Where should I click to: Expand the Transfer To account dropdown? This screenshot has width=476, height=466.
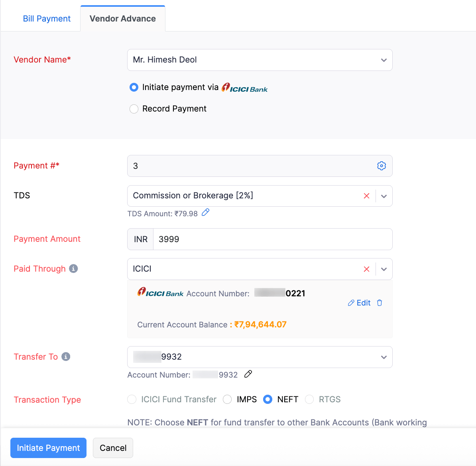click(x=384, y=357)
